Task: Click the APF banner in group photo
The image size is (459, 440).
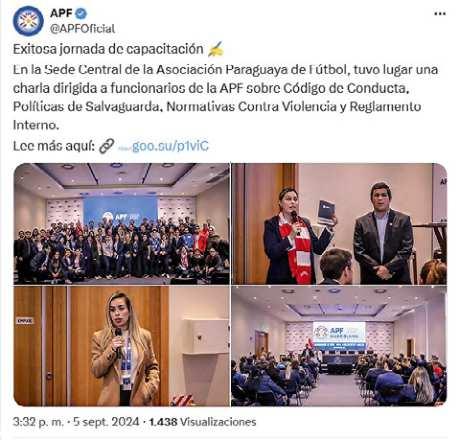Action: pos(120,211)
